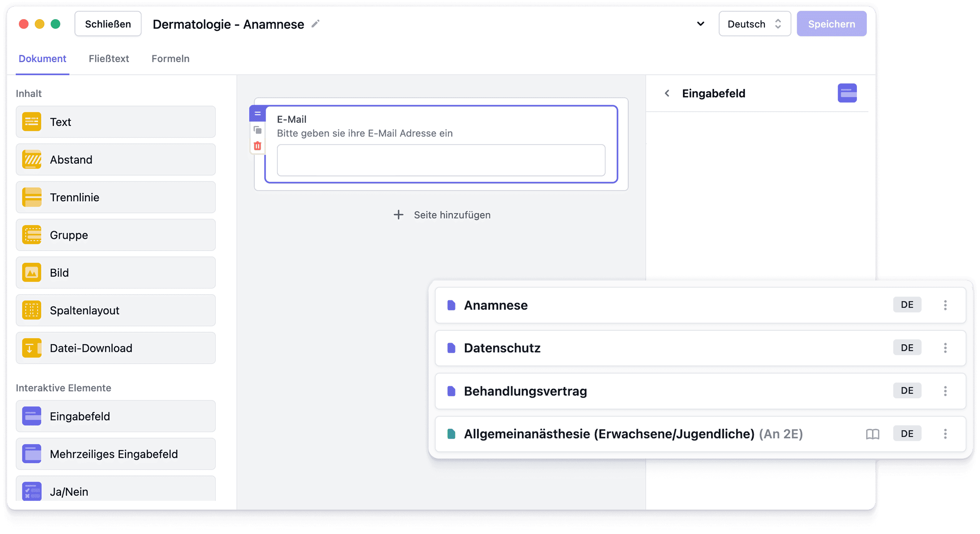
Task: Switch to the Formeln tab
Action: coord(170,58)
